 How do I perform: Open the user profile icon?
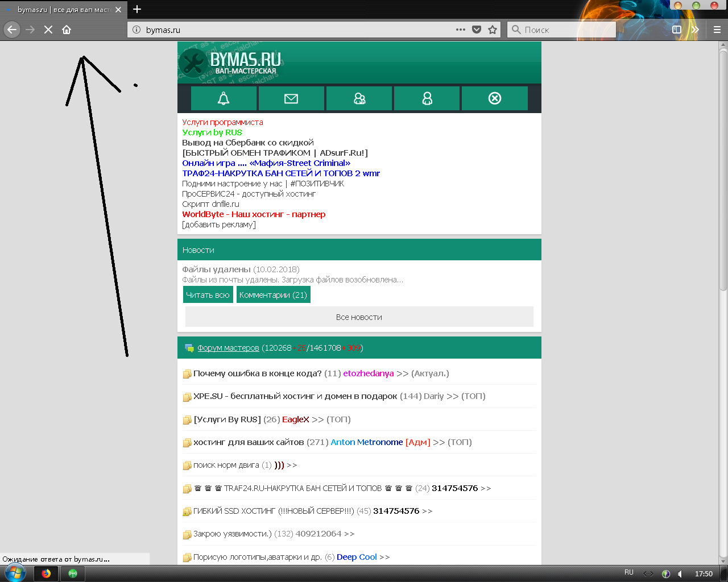[427, 98]
